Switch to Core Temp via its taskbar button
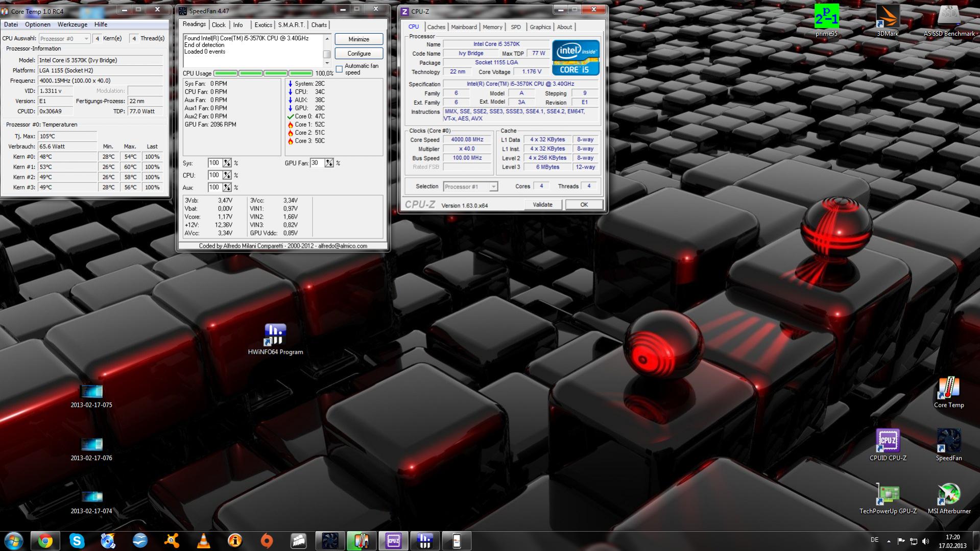The image size is (980, 551). [362, 541]
